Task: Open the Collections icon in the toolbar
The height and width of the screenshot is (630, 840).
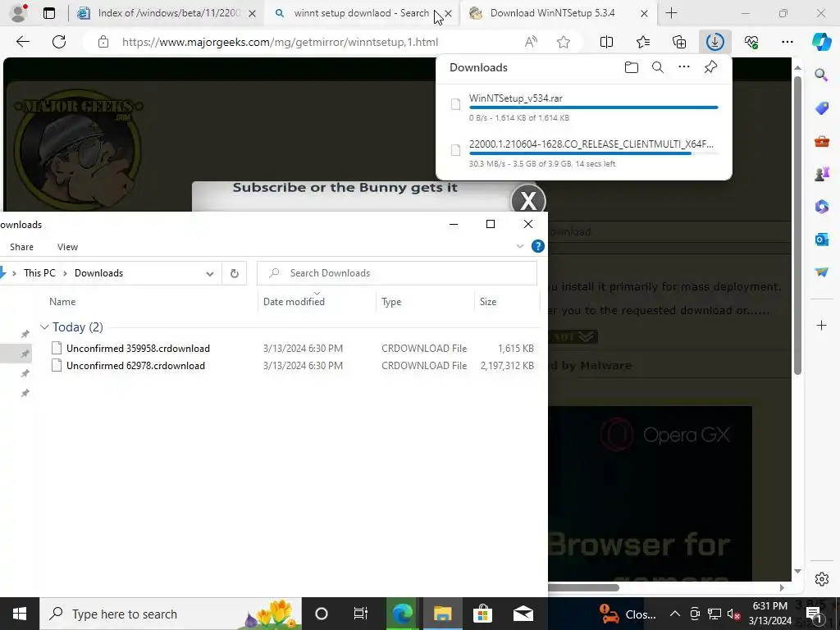Action: [678, 42]
